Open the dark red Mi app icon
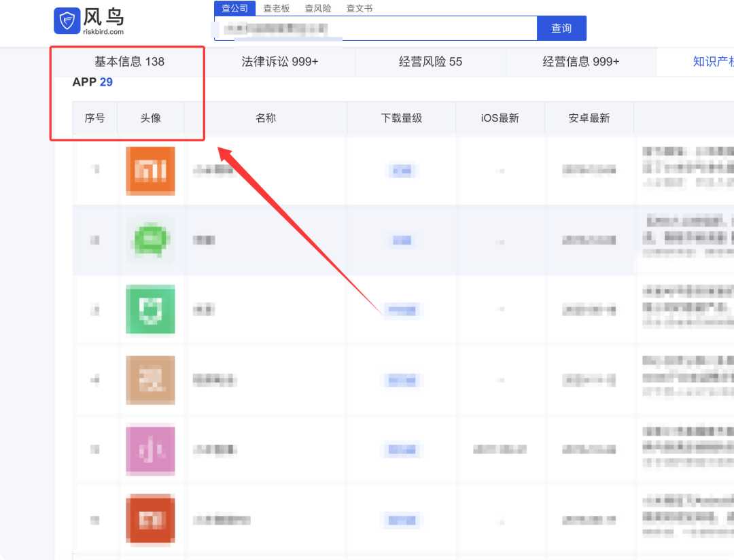Viewport: 734px width, 560px height. (150, 520)
